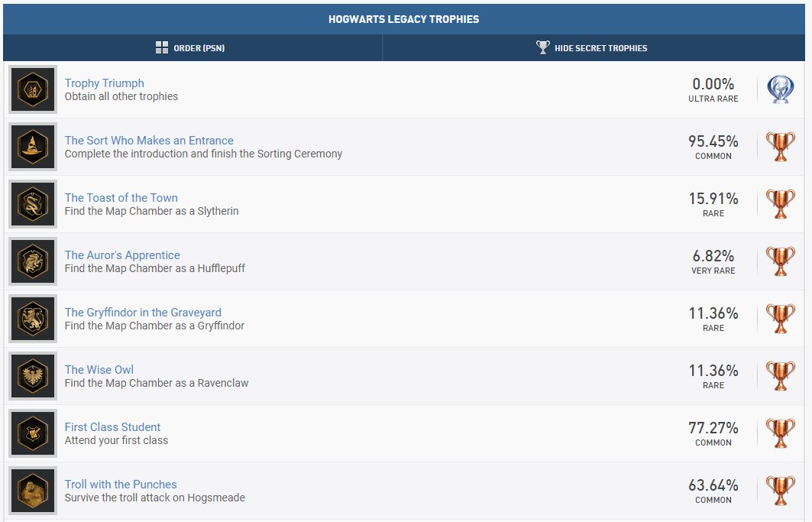Click 'Survive the troll attack on Hogsmeade'
Viewport: 812px width, 522px height.
(155, 498)
